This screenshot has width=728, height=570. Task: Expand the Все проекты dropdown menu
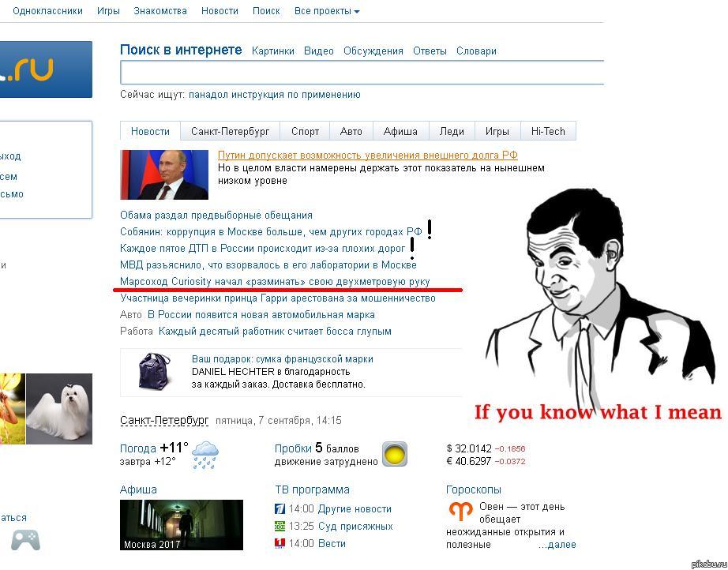tap(327, 11)
